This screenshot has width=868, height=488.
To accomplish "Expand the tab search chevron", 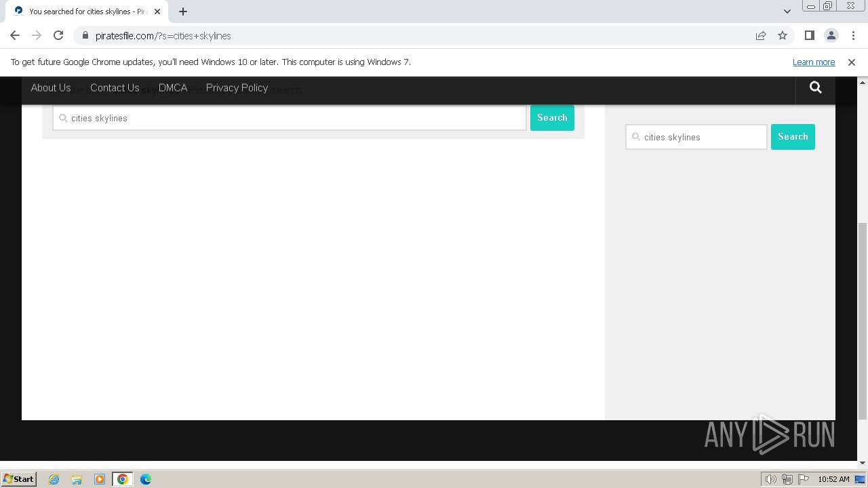I will (x=787, y=12).
